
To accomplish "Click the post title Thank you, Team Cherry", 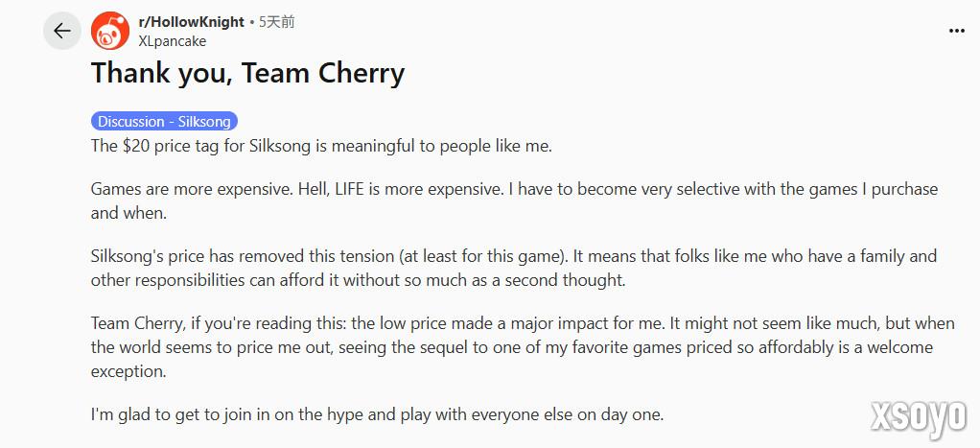I will (x=247, y=73).
